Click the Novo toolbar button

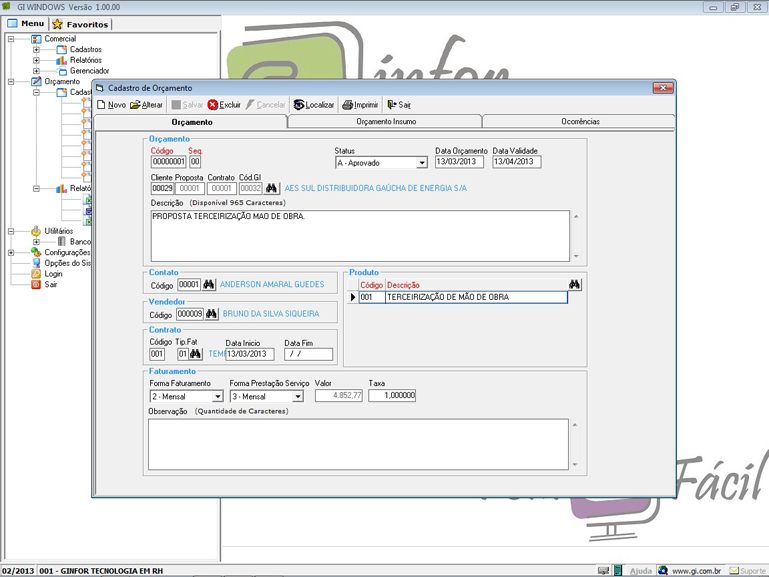coord(111,104)
